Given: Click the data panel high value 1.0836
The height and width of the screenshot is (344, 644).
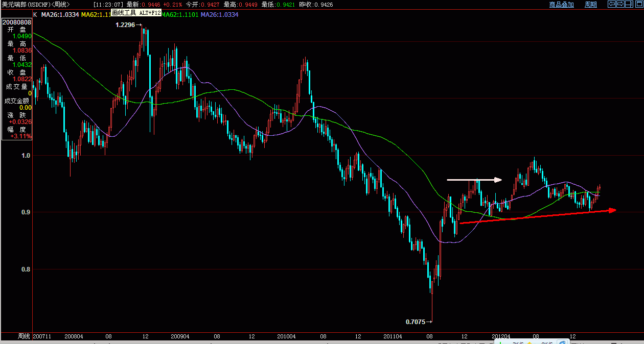Looking at the screenshot, I should pos(23,51).
